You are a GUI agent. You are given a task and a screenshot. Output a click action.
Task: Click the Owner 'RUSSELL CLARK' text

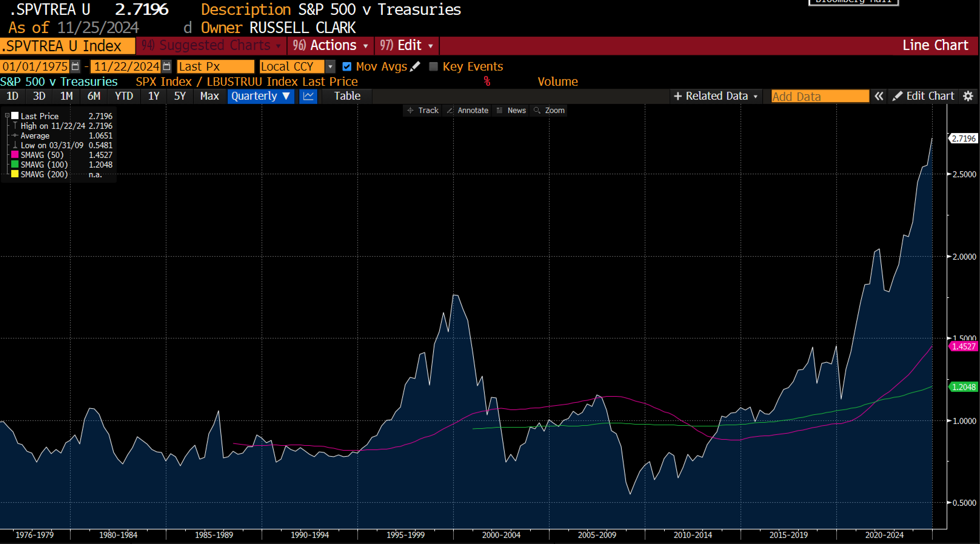click(x=303, y=28)
